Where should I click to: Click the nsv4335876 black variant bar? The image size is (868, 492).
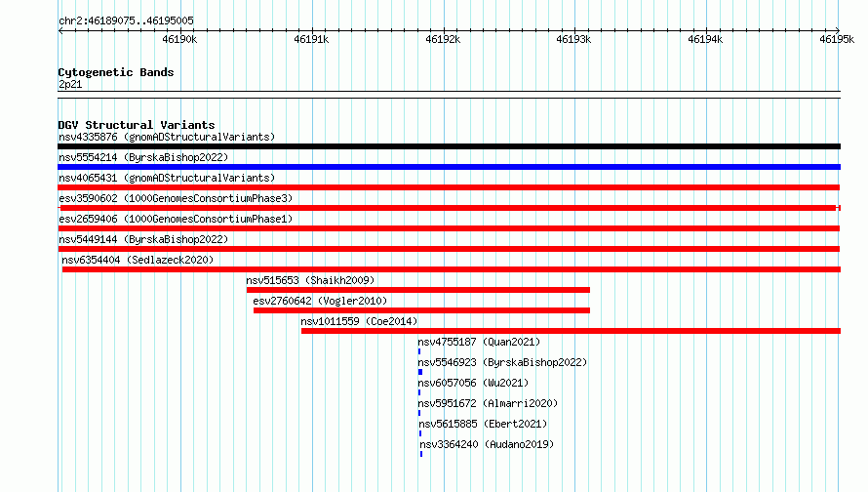449,146
